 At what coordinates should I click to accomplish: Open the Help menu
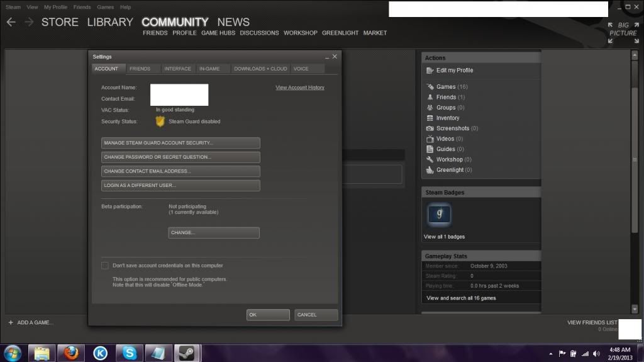tap(125, 7)
